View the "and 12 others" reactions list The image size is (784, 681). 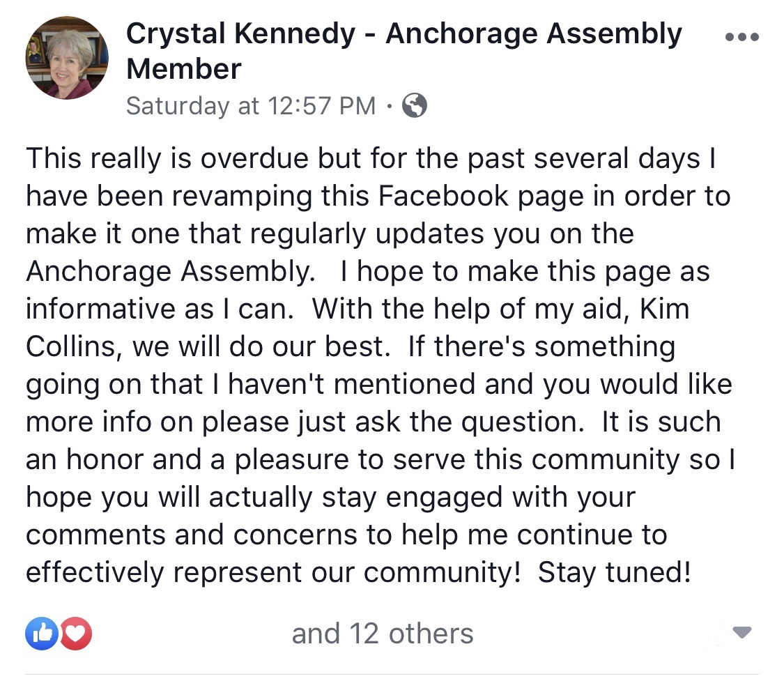click(383, 634)
